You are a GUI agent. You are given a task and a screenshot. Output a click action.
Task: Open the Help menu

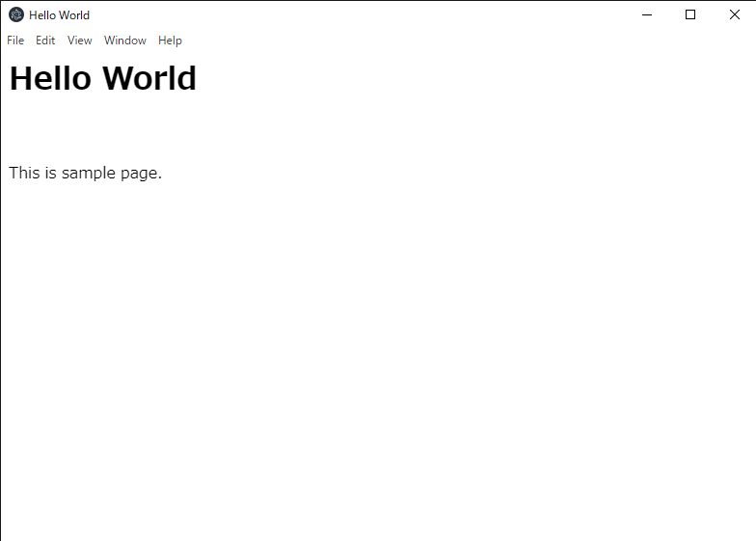tap(170, 41)
